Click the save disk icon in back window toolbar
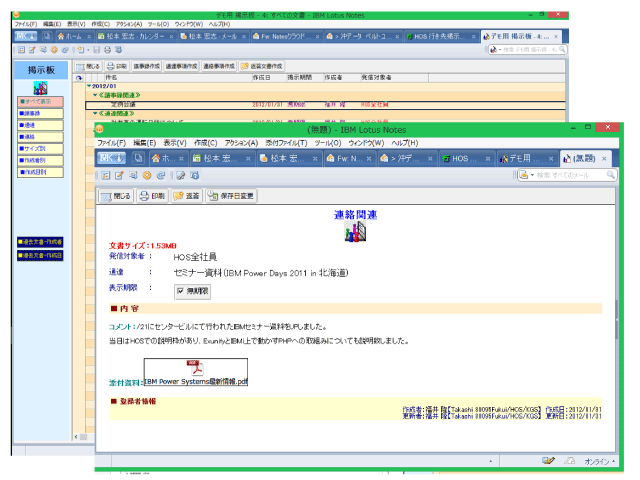640x480 pixels. click(x=97, y=50)
